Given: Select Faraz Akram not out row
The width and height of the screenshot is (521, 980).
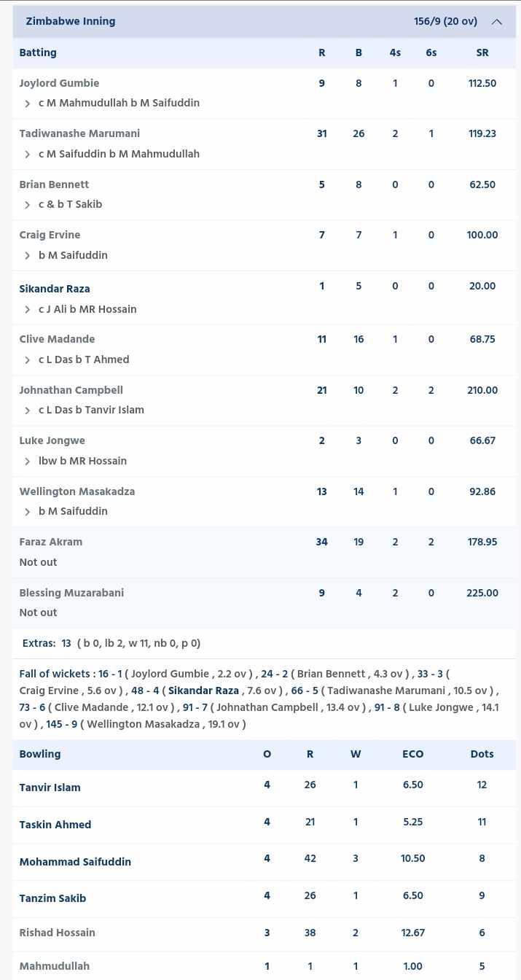Looking at the screenshot, I should (x=264, y=552).
